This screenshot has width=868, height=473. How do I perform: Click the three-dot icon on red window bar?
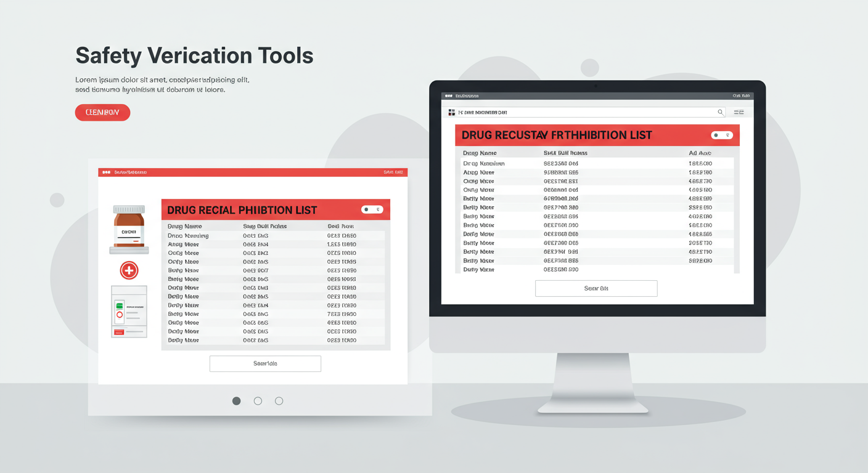(106, 172)
